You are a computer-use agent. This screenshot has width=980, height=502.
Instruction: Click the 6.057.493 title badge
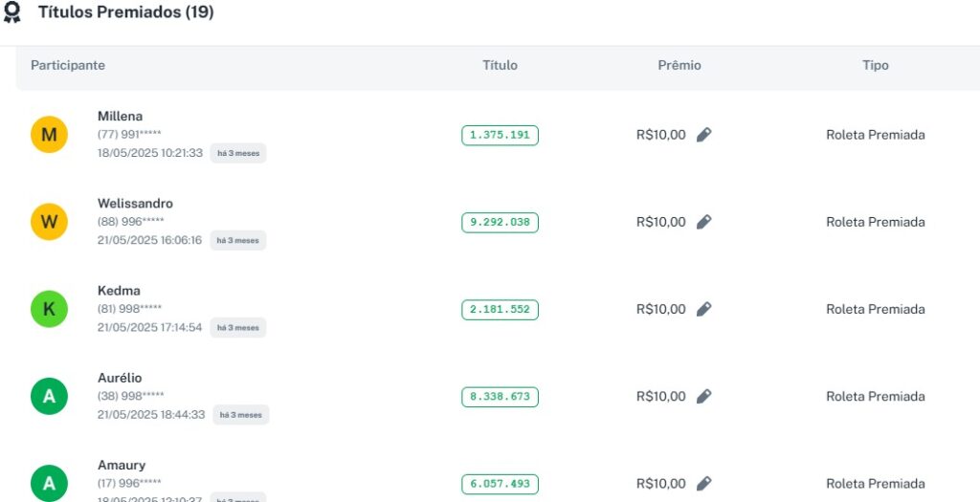500,483
